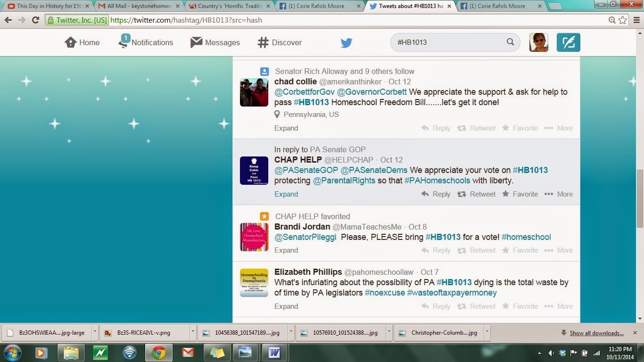Open Elizabeth Phillips' profile picture
The width and height of the screenshot is (644, 362).
pyautogui.click(x=254, y=283)
